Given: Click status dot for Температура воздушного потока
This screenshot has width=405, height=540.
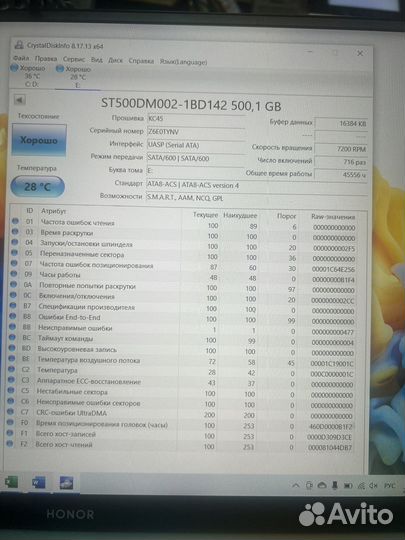Looking at the screenshot, I should 11,359.
